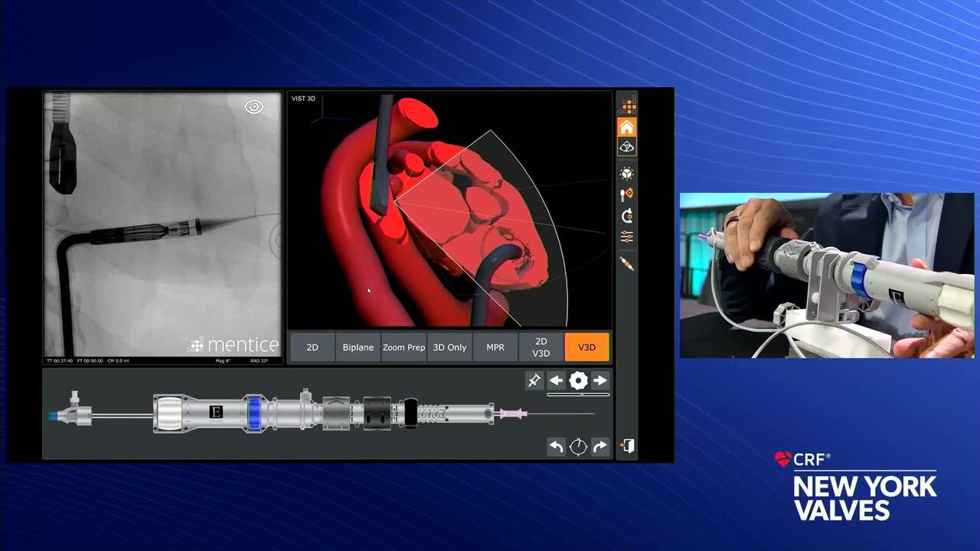Switch to the MPR view mode
The image size is (980, 551).
tap(495, 347)
